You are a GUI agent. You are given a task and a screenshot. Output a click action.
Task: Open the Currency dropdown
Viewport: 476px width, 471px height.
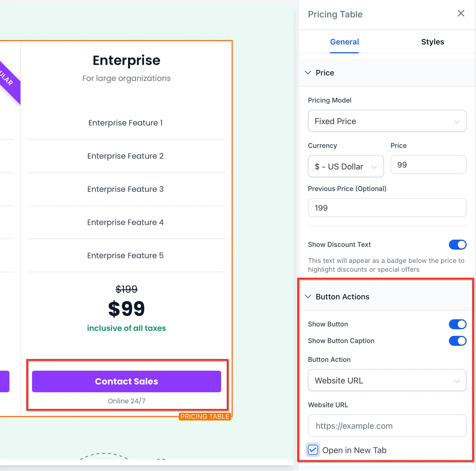tap(346, 166)
